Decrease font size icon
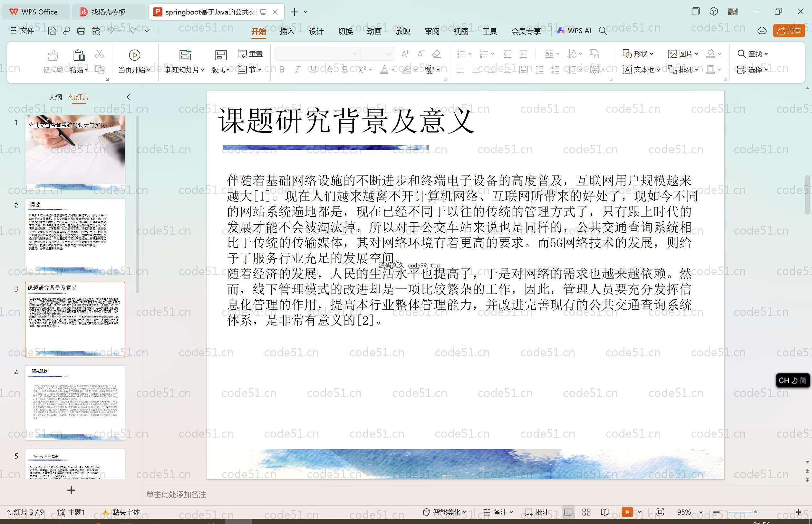812x524 pixels. [x=421, y=54]
